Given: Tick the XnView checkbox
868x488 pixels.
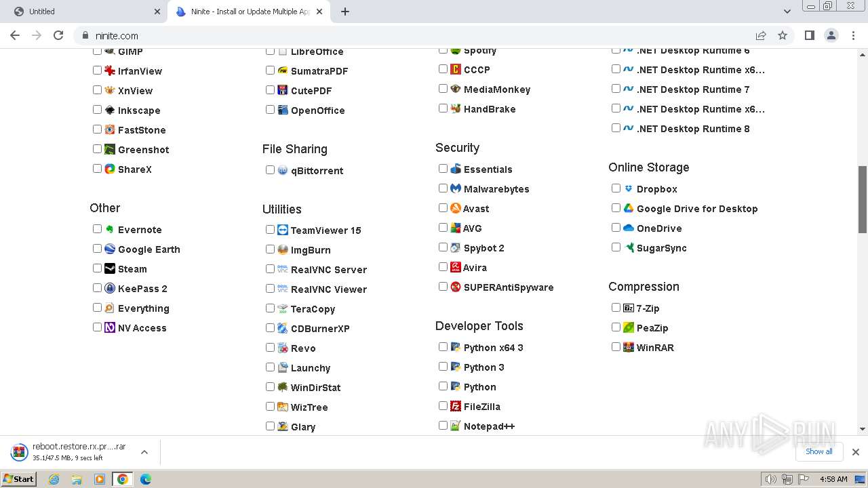Looking at the screenshot, I should click(x=97, y=89).
